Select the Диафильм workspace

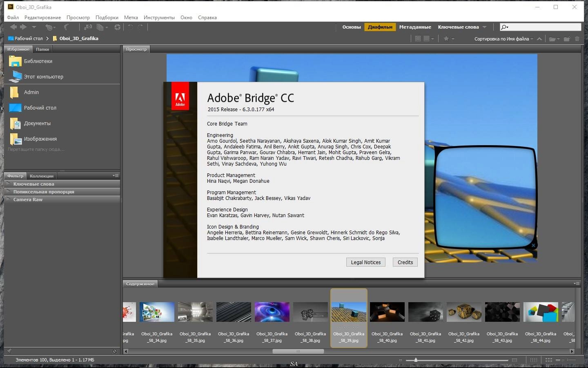coord(380,27)
